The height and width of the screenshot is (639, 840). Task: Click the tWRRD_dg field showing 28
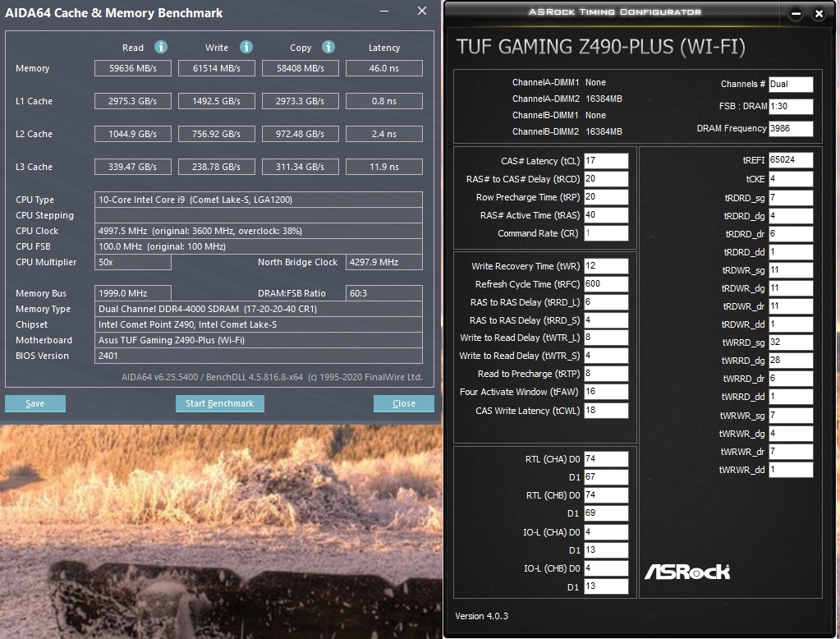[791, 361]
